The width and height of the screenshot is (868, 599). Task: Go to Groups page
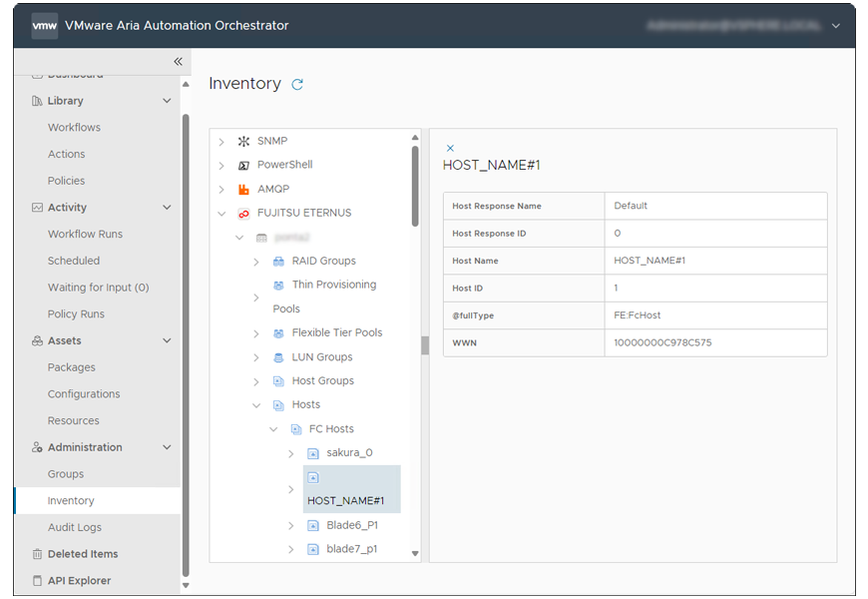coord(66,474)
